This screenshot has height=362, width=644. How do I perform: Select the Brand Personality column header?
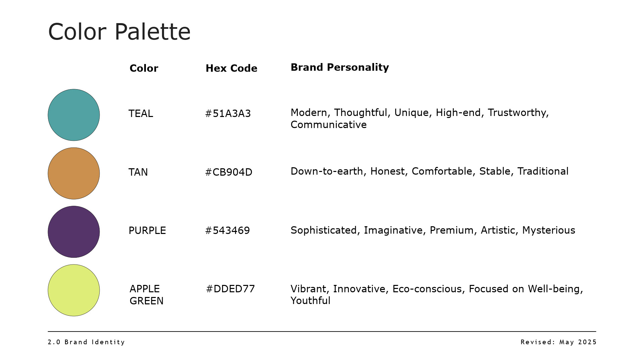[x=339, y=67]
